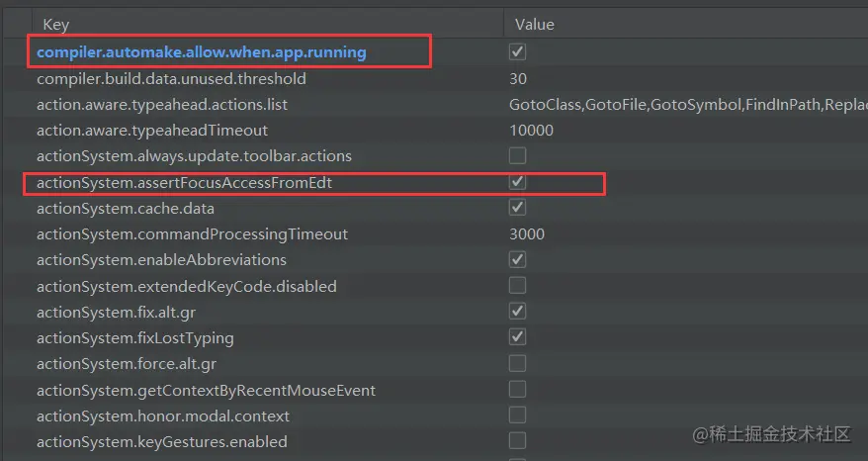Screen dimensions: 868x461
Task: Toggle actionSystem.enableAbbreviations checkbox
Action: pyautogui.click(x=518, y=260)
